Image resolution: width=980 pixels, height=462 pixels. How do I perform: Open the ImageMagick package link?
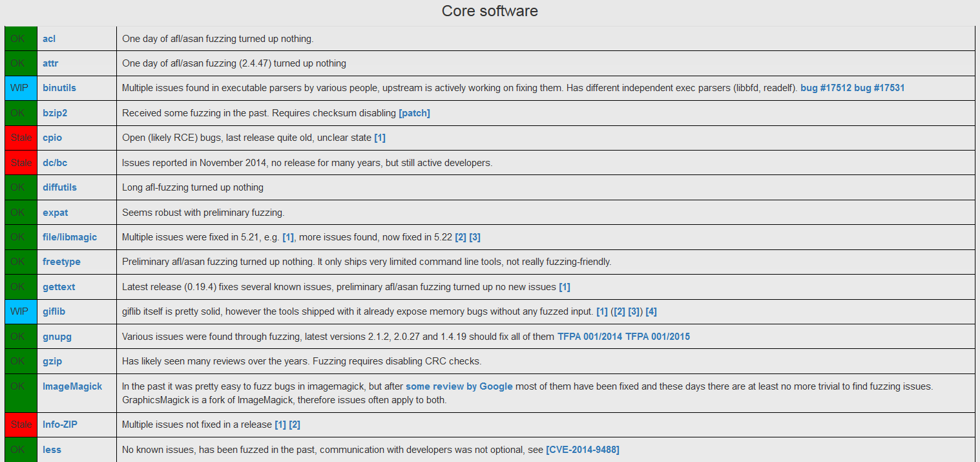pos(72,386)
